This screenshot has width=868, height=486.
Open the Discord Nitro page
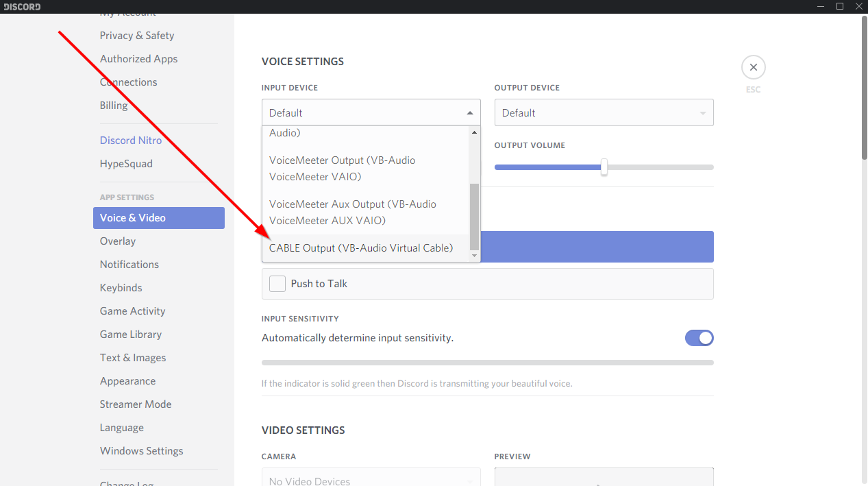(x=131, y=141)
